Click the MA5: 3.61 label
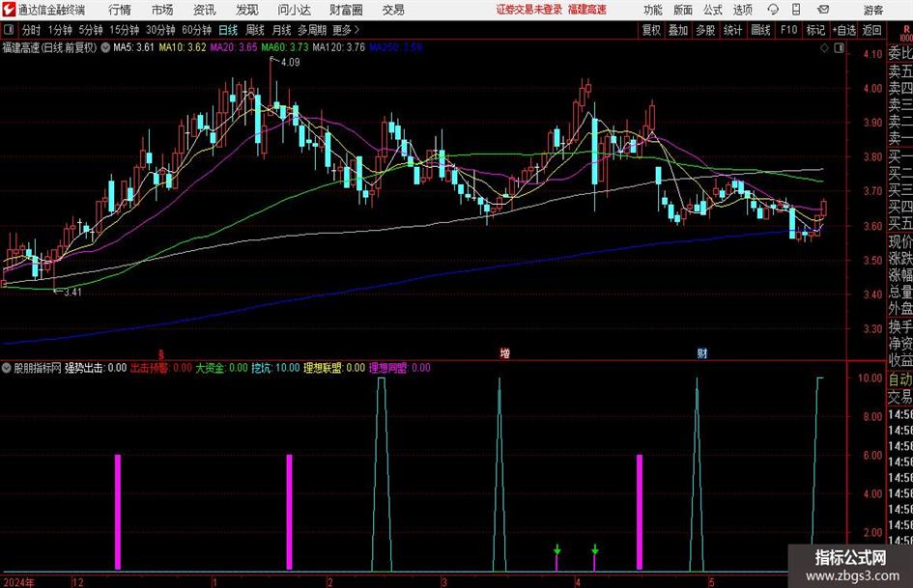 (134, 47)
